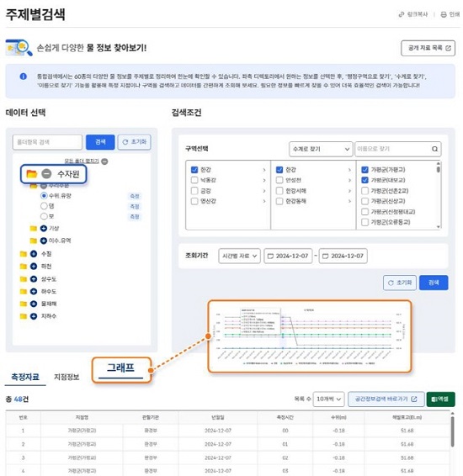The height and width of the screenshot is (476, 463).
Task: Click the green 엑셀 download button
Action: coord(440,399)
